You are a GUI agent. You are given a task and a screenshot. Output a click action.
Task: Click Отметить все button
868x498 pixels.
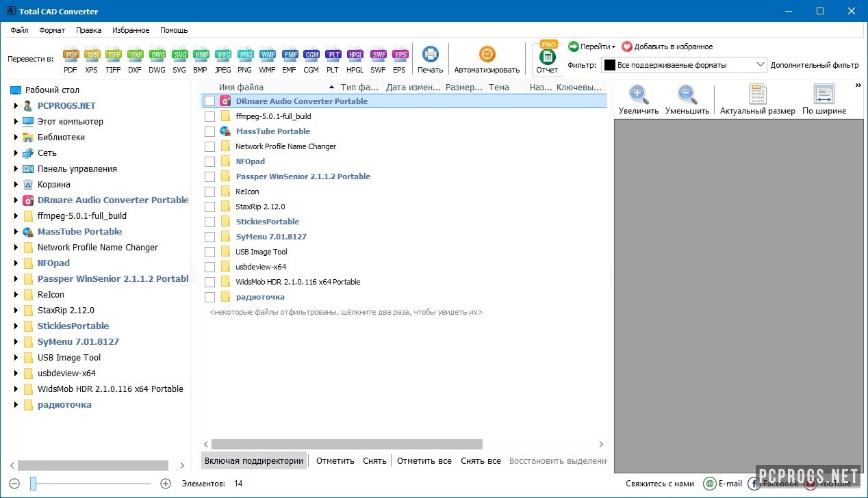coord(424,461)
